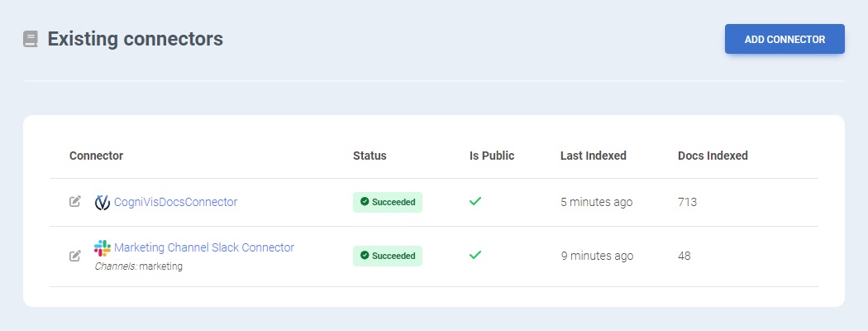Click the Is Public column header
This screenshot has height=331, width=868.
492,156
